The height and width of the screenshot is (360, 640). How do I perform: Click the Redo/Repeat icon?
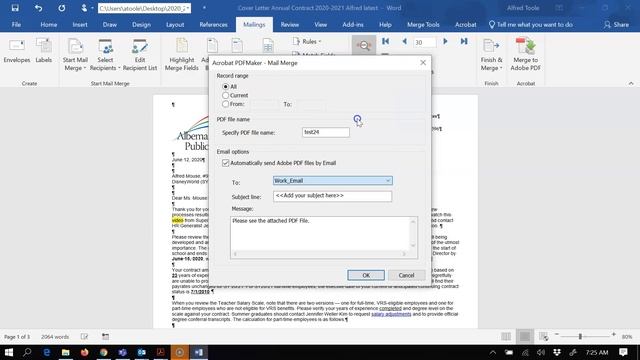click(62, 8)
